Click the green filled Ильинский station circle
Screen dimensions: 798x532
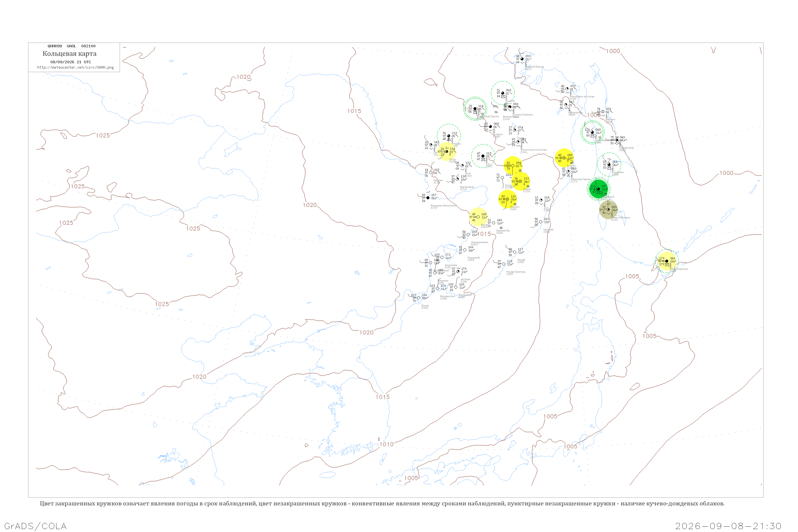click(x=598, y=189)
